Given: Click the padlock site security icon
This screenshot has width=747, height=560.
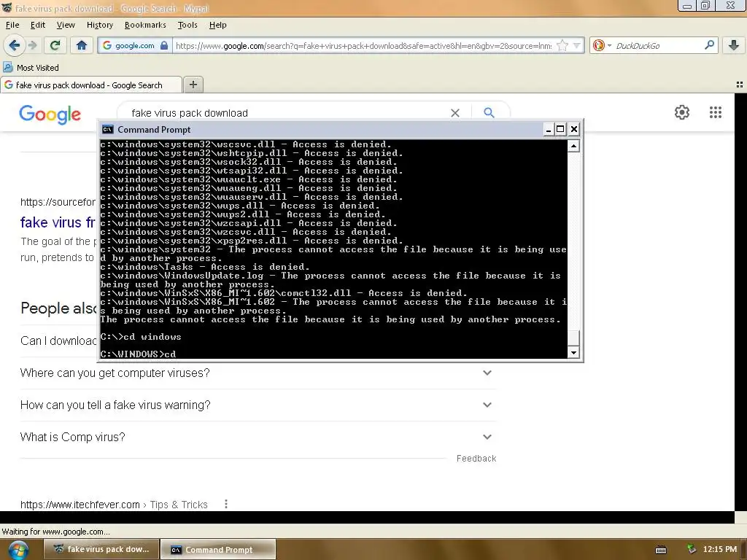Looking at the screenshot, I should point(164,46).
